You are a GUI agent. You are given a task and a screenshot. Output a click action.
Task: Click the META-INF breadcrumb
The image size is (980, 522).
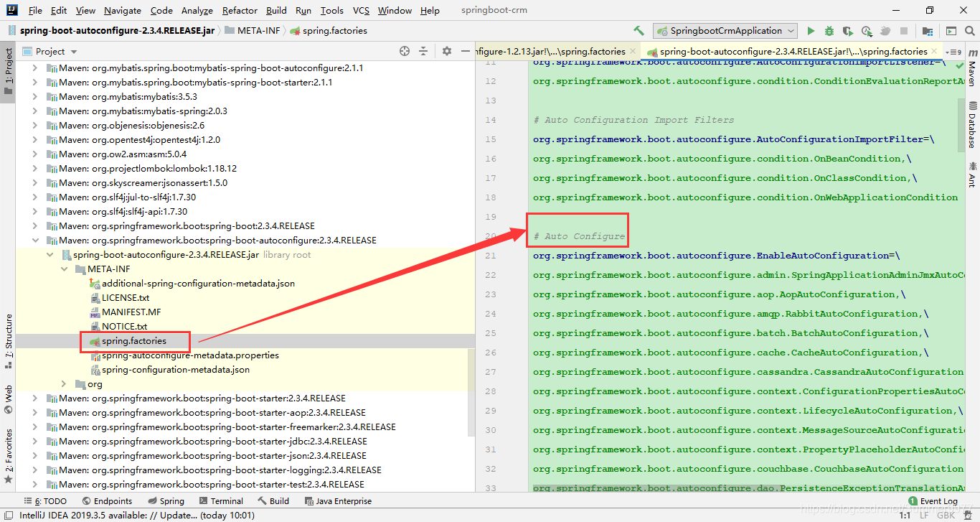pos(252,31)
